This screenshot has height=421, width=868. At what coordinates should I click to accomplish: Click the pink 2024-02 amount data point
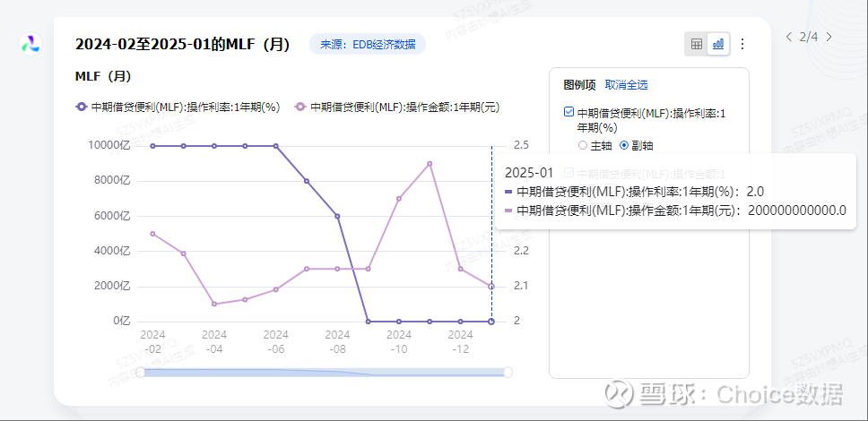point(152,234)
